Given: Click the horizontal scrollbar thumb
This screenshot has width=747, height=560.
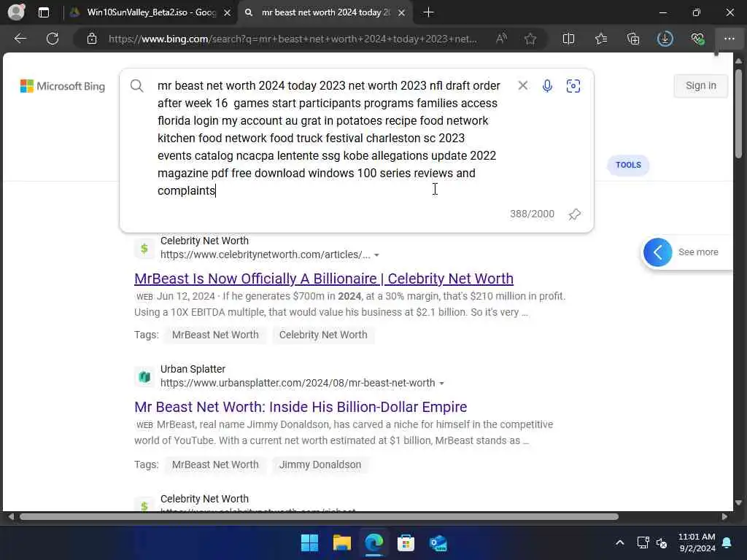Looking at the screenshot, I should coord(319,517).
